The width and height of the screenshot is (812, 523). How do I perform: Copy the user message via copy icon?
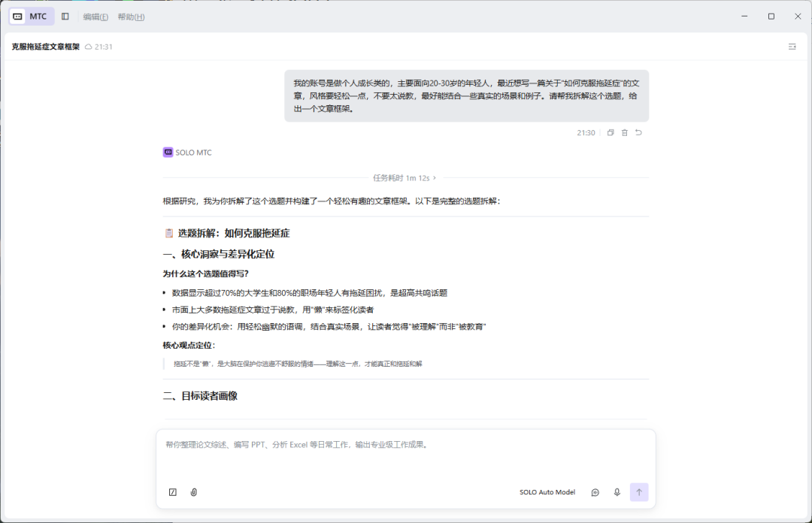(x=611, y=132)
